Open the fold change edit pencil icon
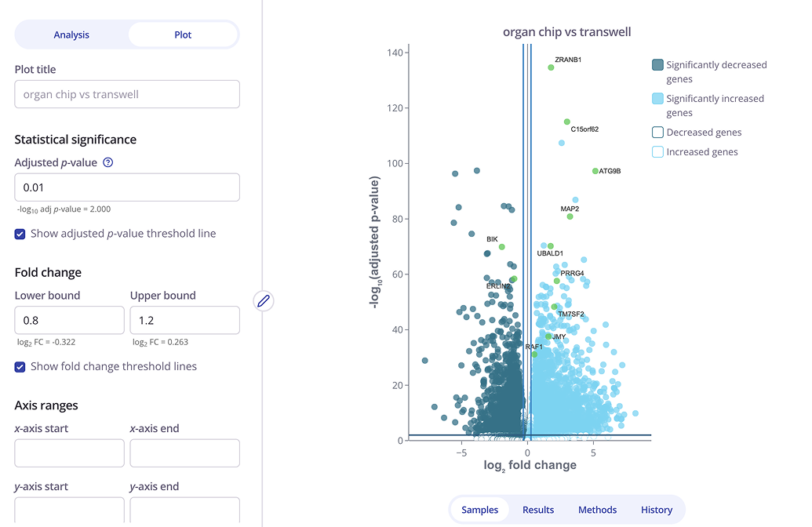Screen dimensions: 812x527 263,301
